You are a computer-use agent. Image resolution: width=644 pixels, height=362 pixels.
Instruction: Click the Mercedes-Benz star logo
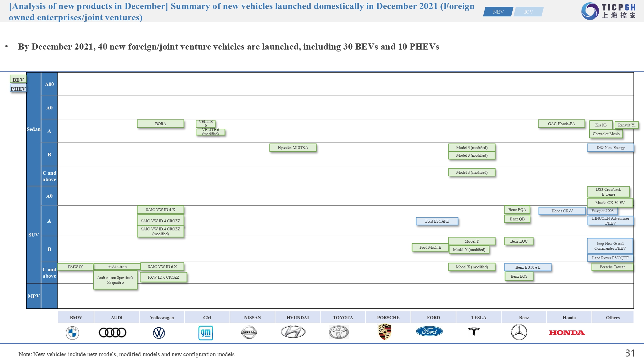[x=519, y=332]
